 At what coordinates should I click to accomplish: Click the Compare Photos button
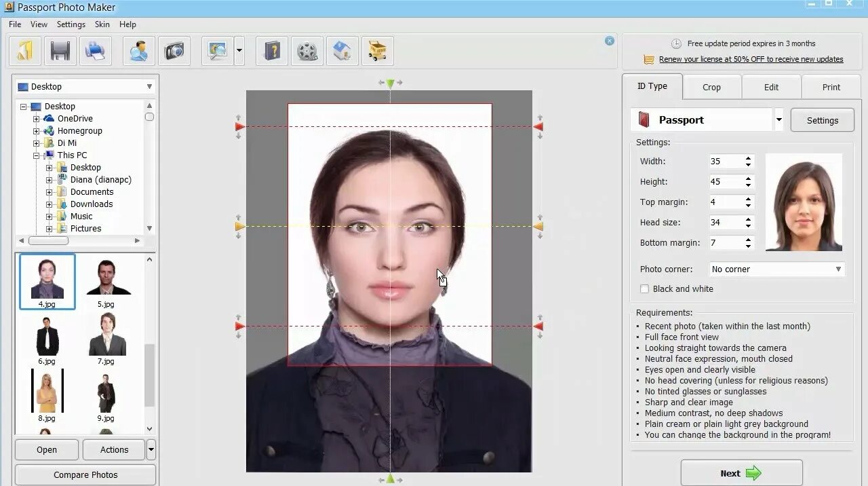click(85, 474)
